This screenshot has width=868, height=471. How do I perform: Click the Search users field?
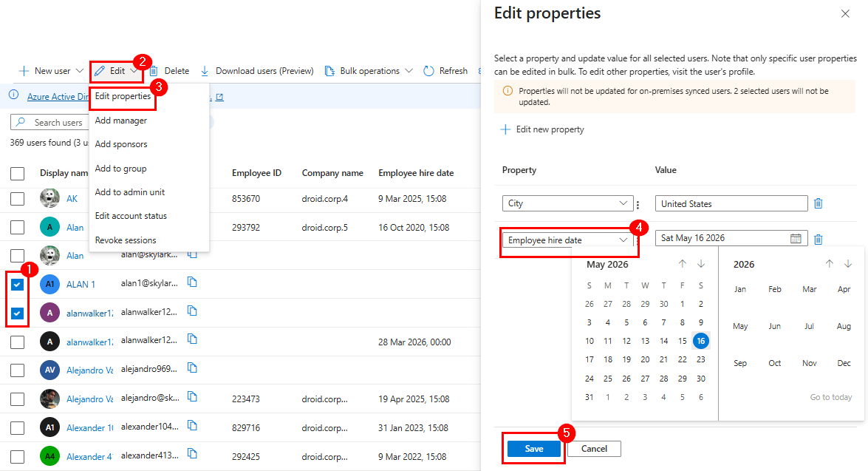click(x=49, y=122)
